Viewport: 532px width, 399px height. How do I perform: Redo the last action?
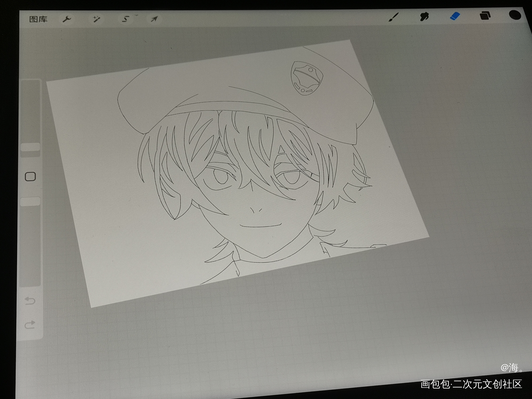tap(30, 325)
